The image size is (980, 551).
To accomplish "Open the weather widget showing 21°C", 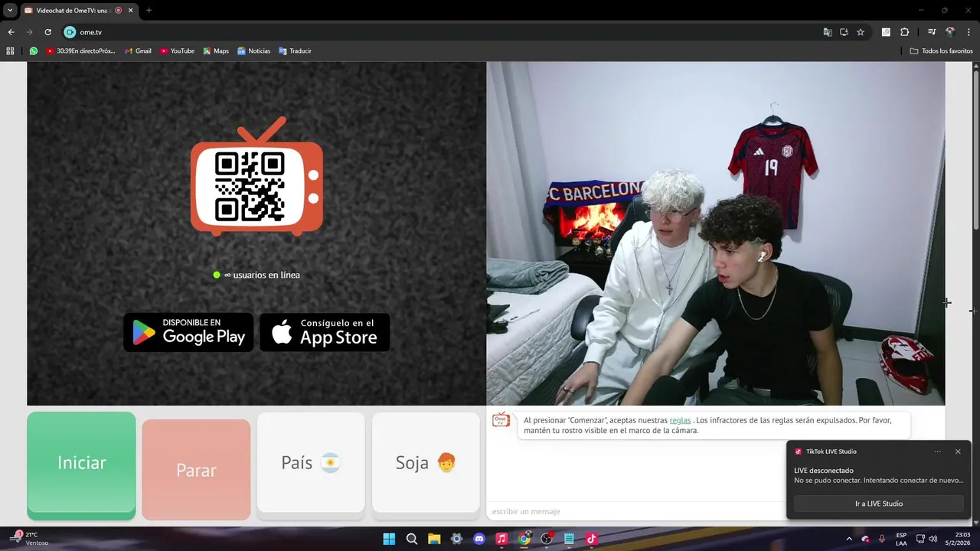I will coord(29,539).
